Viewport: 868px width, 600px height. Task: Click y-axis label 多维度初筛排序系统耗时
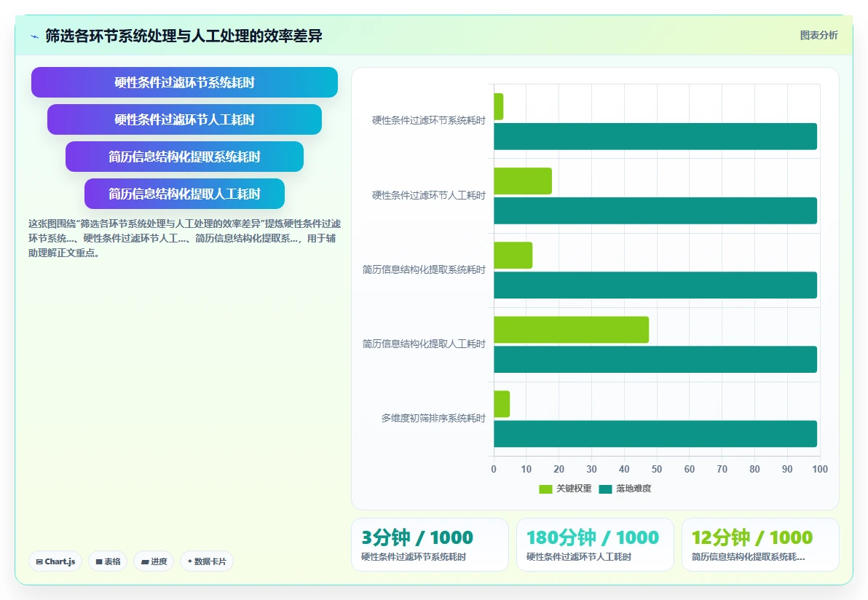pyautogui.click(x=433, y=419)
